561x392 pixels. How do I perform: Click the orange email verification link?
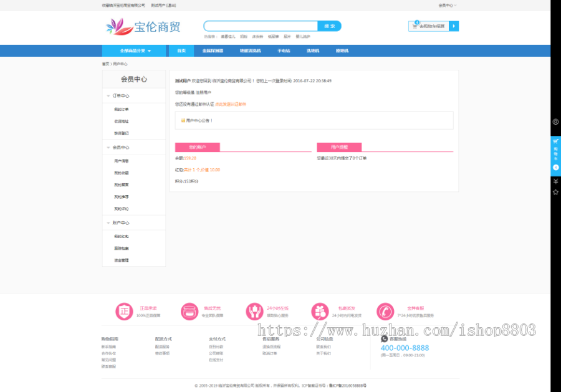click(x=231, y=104)
